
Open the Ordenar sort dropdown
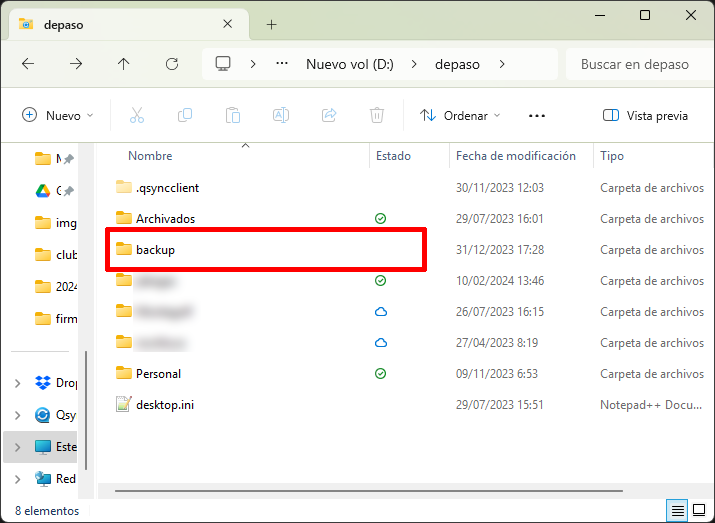(x=460, y=116)
